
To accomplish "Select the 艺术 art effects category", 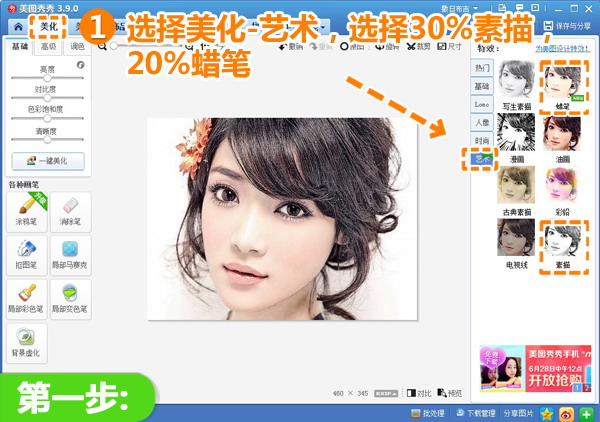I will point(482,159).
